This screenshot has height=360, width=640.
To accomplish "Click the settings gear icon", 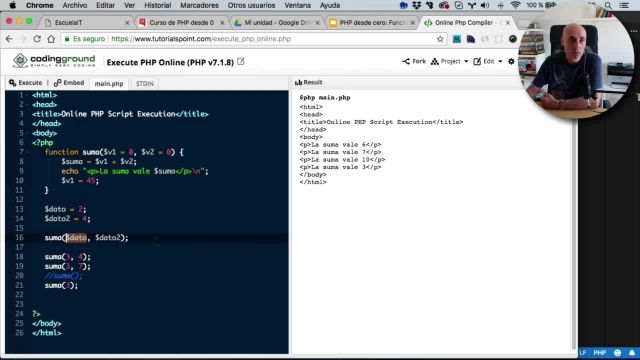I will 511,62.
